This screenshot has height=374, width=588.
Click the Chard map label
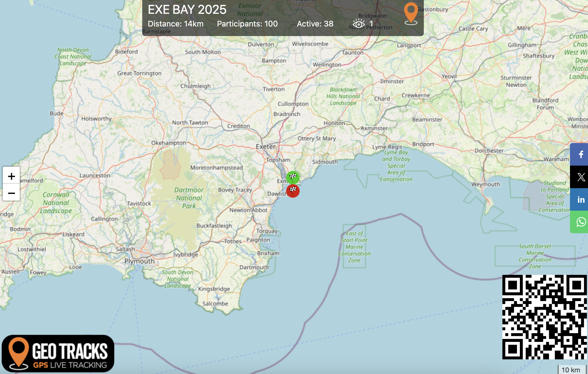tap(382, 99)
